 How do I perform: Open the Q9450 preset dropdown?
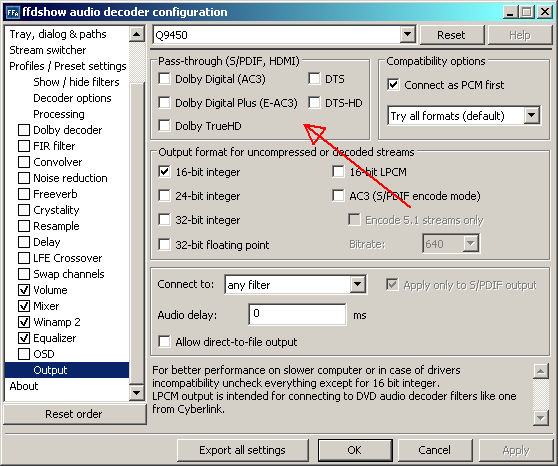click(407, 35)
